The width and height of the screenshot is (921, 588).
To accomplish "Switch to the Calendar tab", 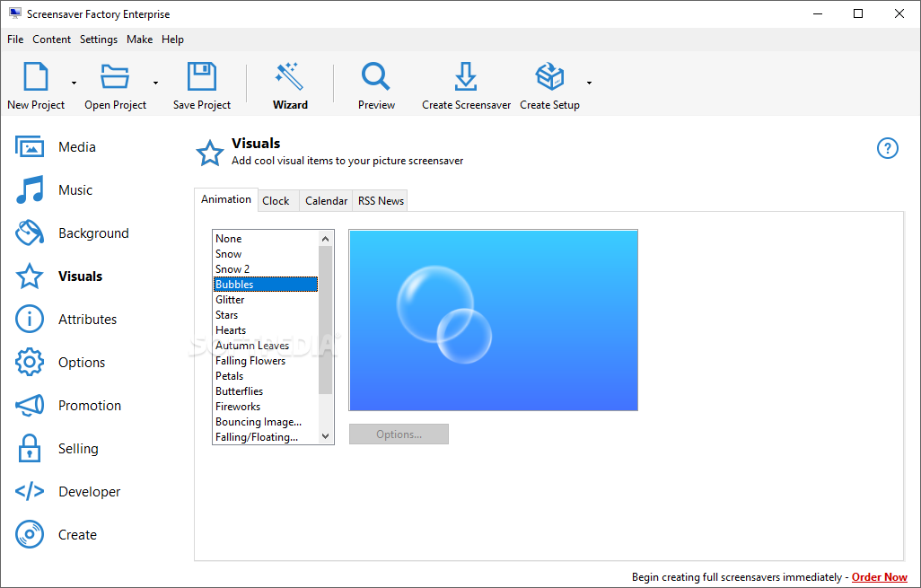I will click(326, 201).
